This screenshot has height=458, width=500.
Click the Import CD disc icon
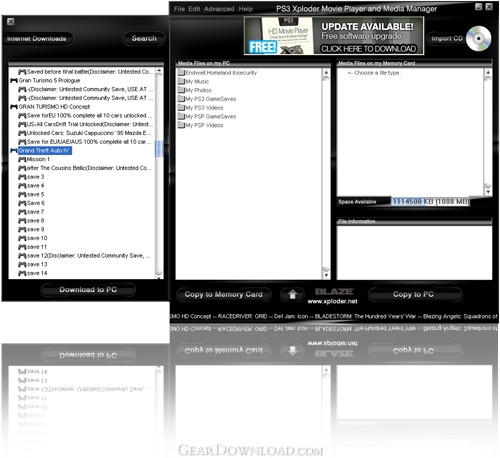point(479,39)
